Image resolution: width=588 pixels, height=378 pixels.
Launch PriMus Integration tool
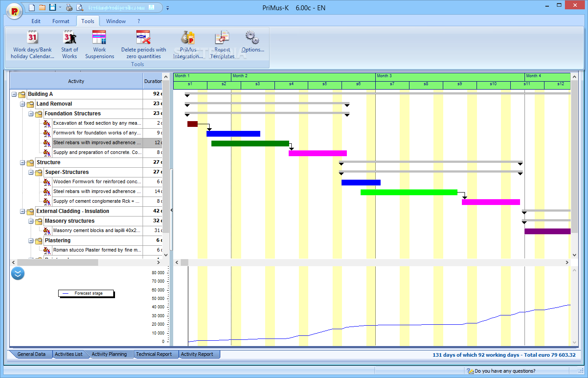(188, 44)
